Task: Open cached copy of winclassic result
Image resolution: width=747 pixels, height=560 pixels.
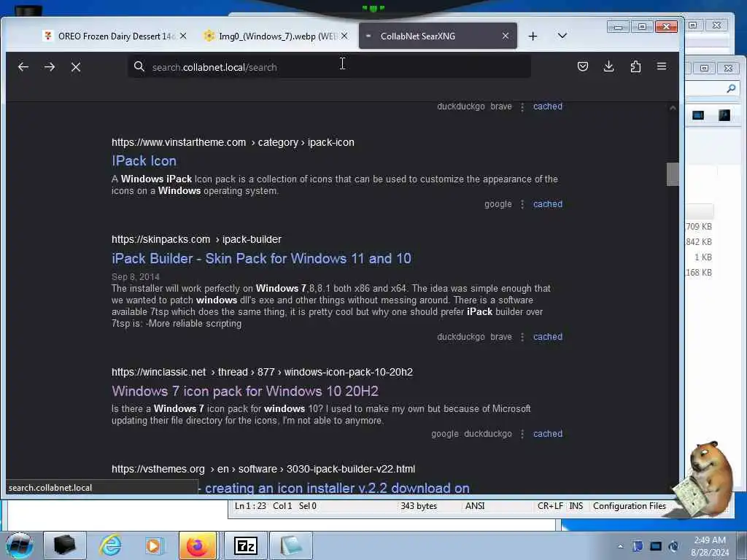Action: (547, 434)
